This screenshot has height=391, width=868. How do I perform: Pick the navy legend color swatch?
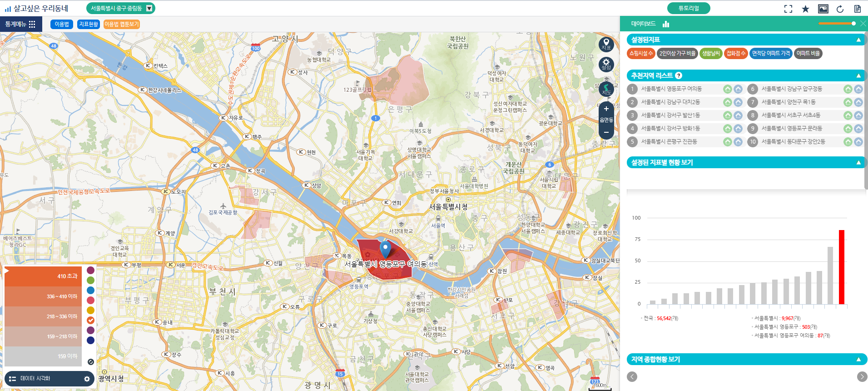90,340
